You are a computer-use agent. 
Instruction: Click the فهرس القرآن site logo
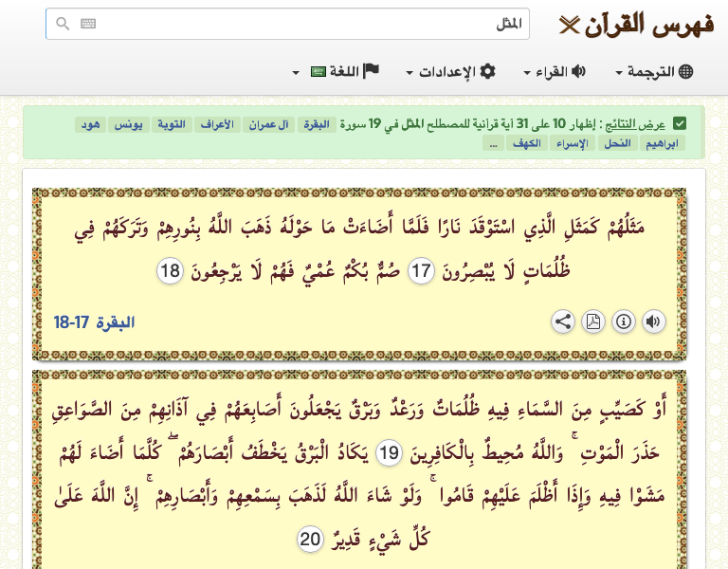[636, 24]
